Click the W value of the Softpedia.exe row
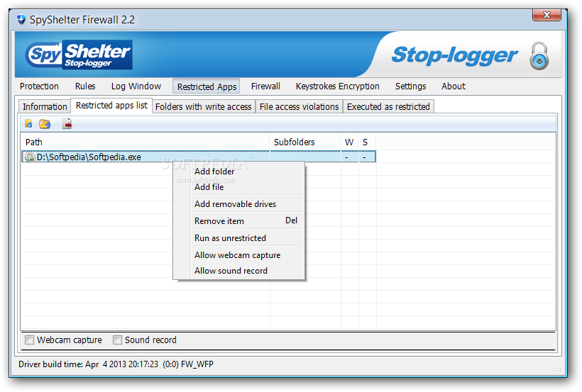Image resolution: width=582 pixels, height=392 pixels. 346,157
